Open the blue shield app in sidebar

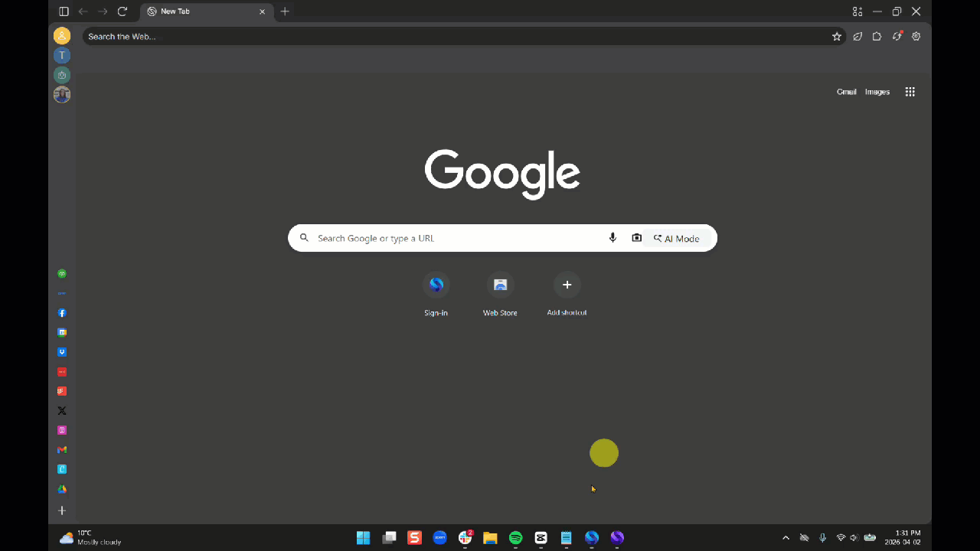click(x=62, y=352)
